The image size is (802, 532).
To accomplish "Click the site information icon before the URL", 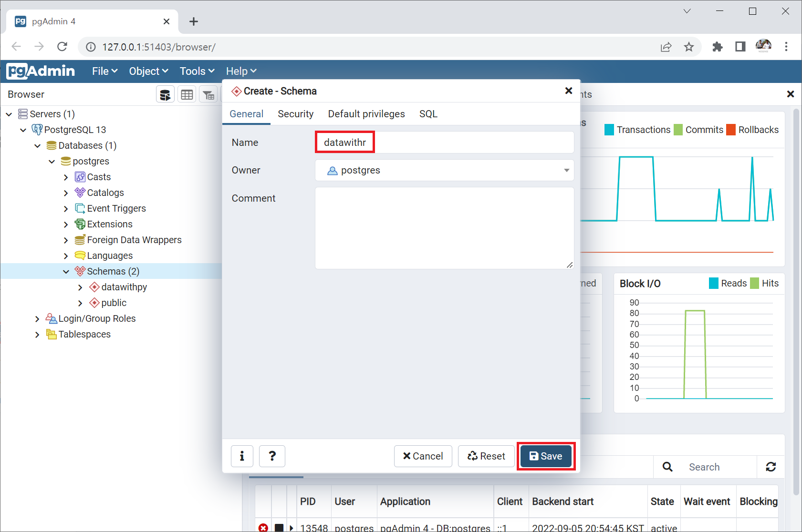I will (x=91, y=47).
